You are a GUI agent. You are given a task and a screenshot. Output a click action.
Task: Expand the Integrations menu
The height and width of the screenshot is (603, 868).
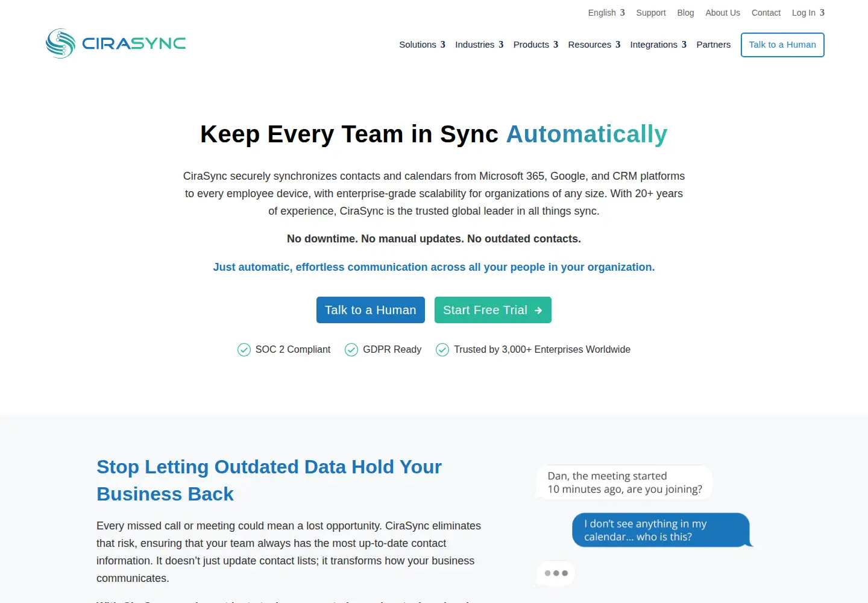(658, 45)
